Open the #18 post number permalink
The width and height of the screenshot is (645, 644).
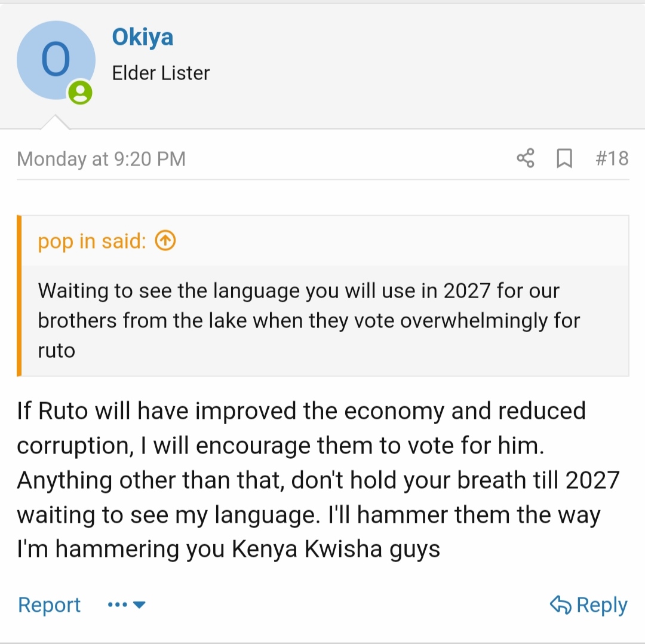612,158
